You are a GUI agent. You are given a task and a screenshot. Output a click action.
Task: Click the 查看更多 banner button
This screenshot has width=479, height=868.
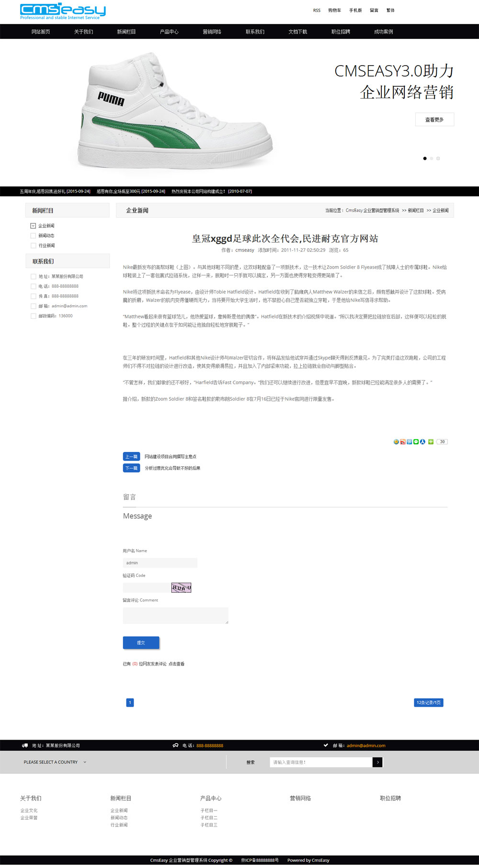point(434,120)
